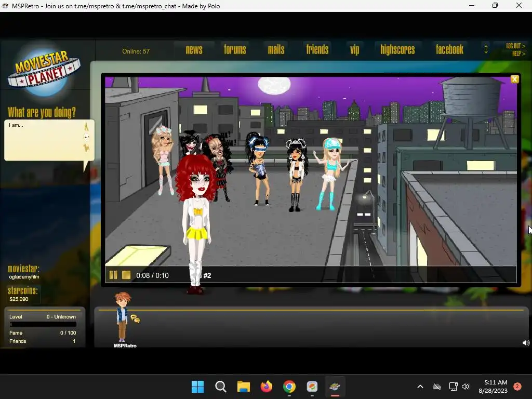Image resolution: width=532 pixels, height=399 pixels.
Task: Click the Online: 57 counter
Action: 136,51
